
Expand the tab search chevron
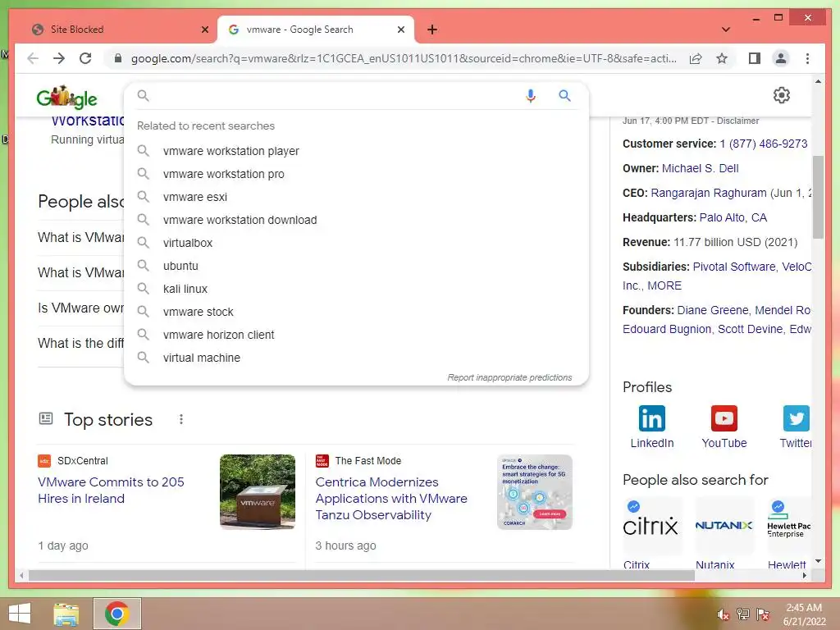pyautogui.click(x=725, y=30)
